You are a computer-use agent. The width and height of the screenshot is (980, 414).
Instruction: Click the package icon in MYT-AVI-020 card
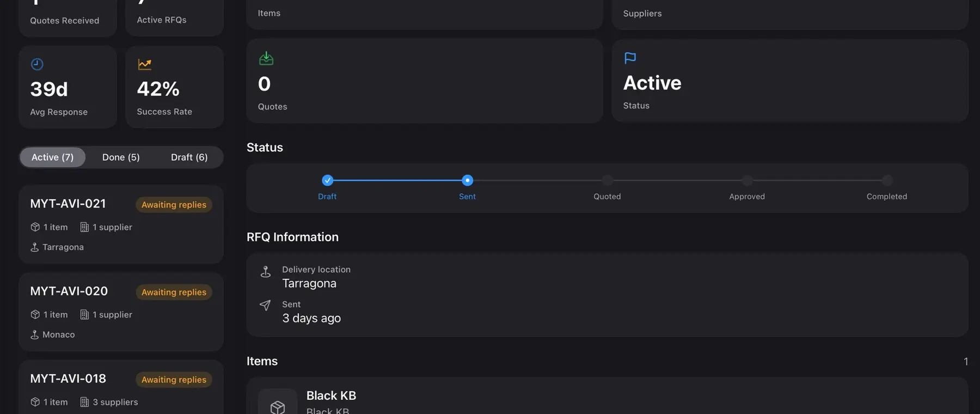35,314
